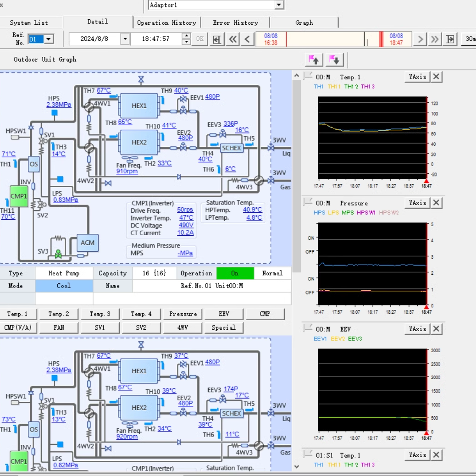Image resolution: width=476 pixels, height=476 pixels.
Task: Jump to the first record in timeline
Action: pyautogui.click(x=217, y=39)
